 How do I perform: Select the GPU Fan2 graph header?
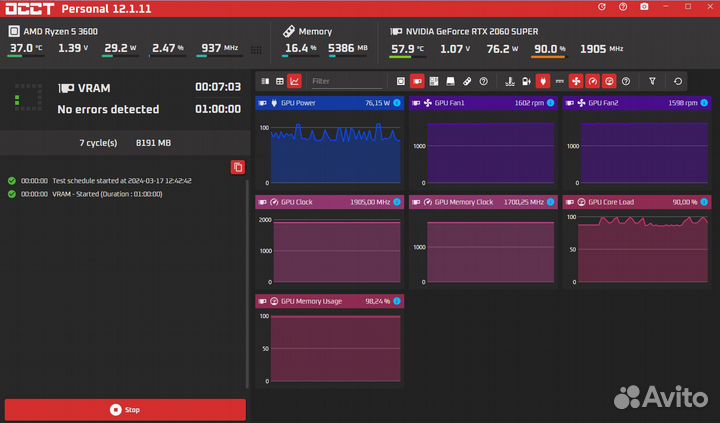coord(637,103)
